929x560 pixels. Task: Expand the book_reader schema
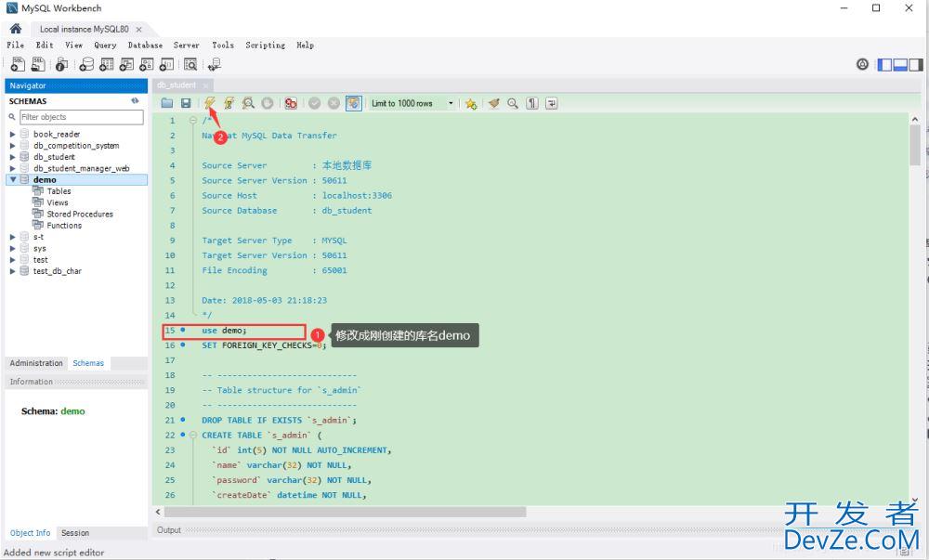[x=12, y=135]
